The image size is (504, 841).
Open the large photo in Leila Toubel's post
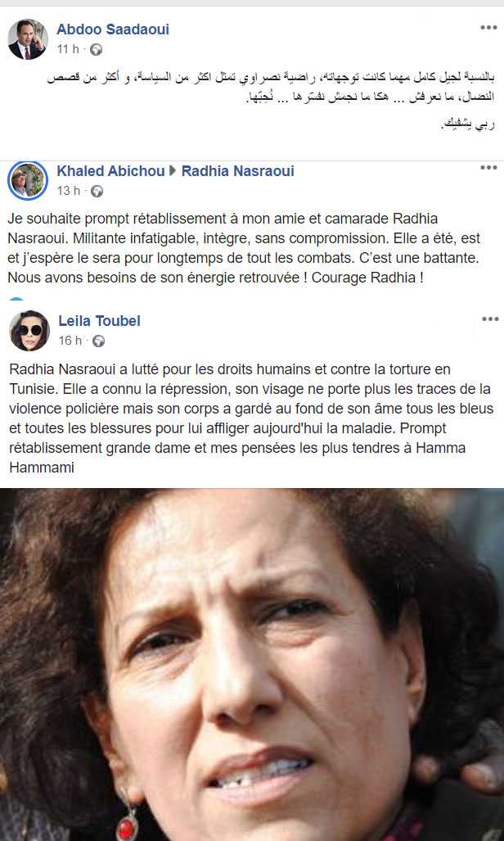[x=252, y=665]
